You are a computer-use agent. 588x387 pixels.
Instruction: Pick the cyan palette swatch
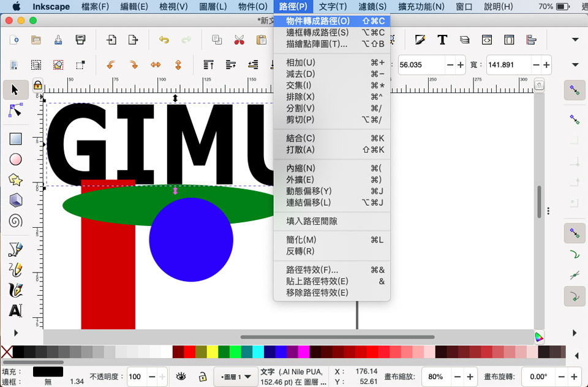(258, 351)
